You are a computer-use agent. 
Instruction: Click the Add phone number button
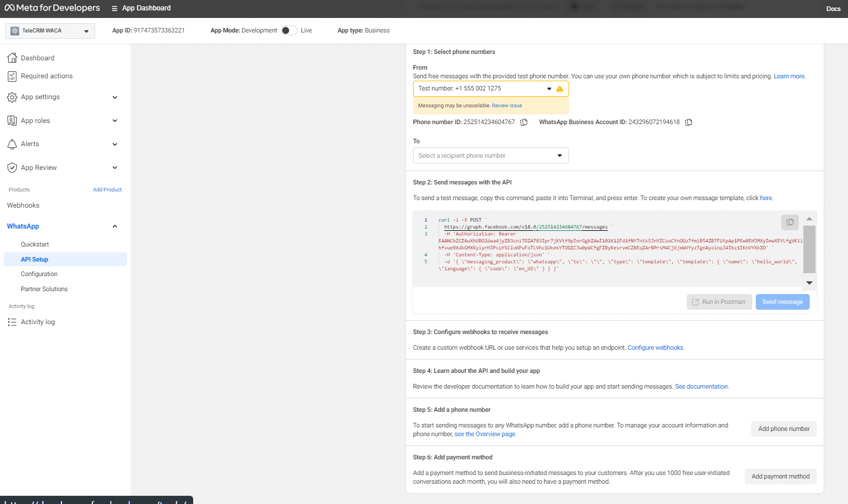[784, 429]
